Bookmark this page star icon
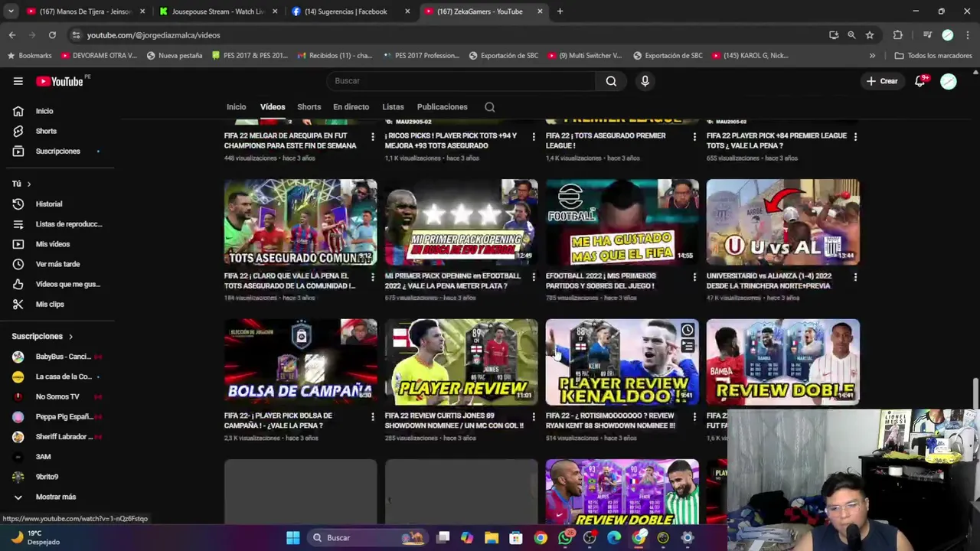 870,35
